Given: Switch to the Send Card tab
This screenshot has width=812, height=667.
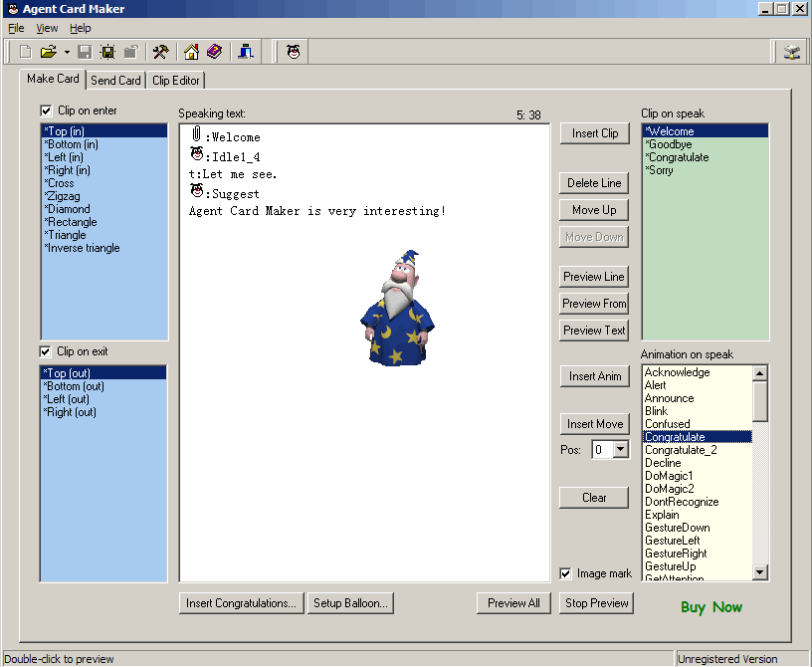Looking at the screenshot, I should (115, 81).
